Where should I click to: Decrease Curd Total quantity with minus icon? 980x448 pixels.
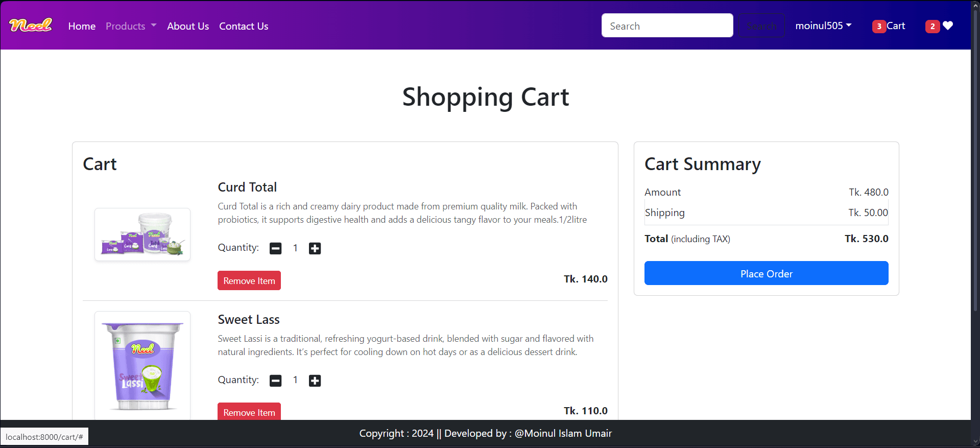click(x=275, y=249)
